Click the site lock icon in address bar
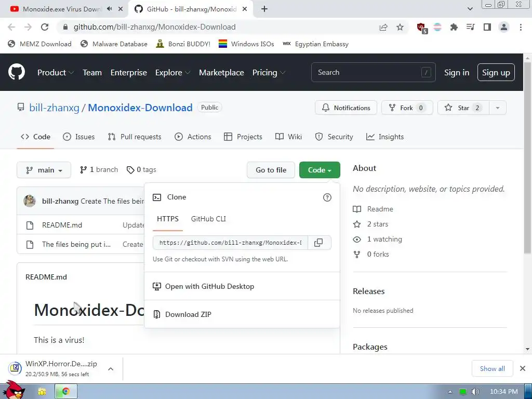The width and height of the screenshot is (532, 399). tap(65, 27)
